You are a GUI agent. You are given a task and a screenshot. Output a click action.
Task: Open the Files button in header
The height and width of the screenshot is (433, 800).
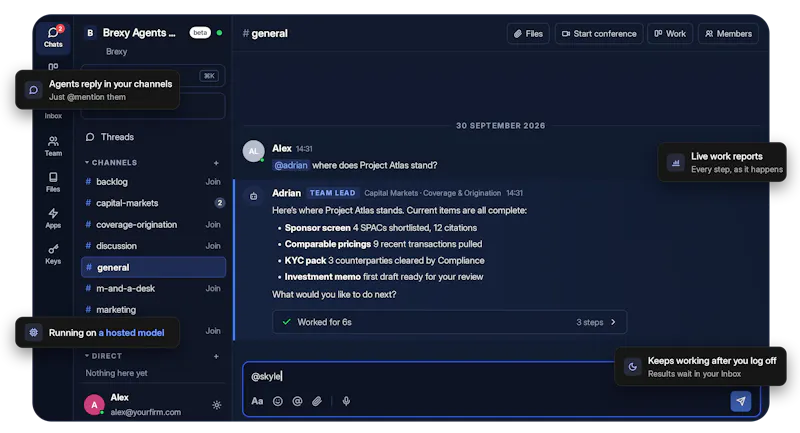coord(528,34)
